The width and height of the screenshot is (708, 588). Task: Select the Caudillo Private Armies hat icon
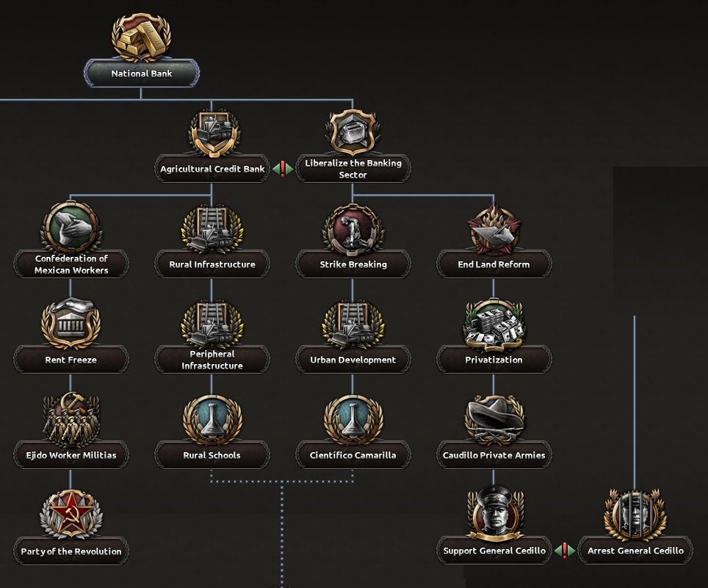coord(494,420)
